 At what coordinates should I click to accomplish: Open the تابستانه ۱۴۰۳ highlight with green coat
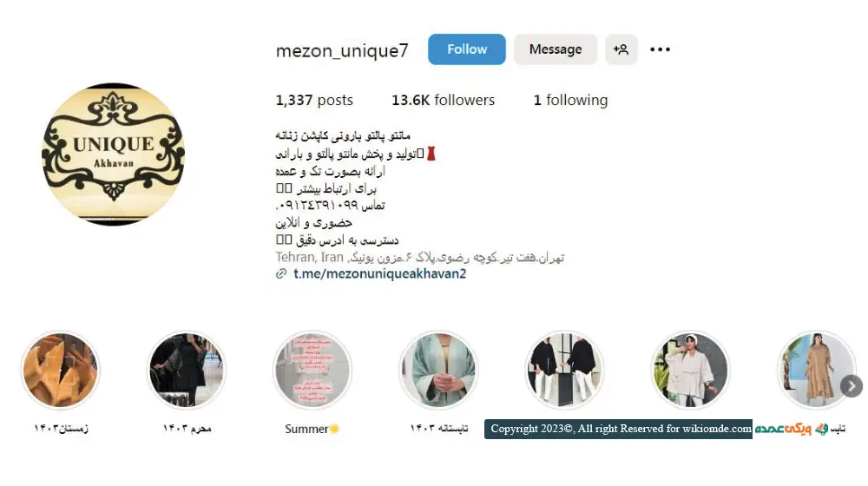click(x=438, y=371)
